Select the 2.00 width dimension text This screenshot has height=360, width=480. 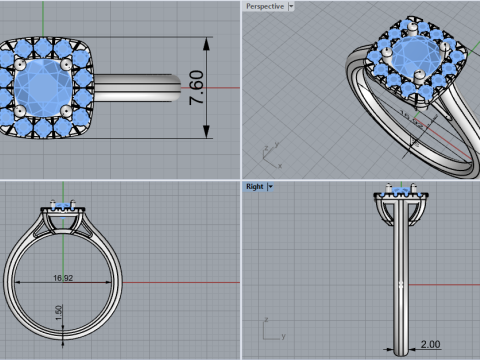430,344
